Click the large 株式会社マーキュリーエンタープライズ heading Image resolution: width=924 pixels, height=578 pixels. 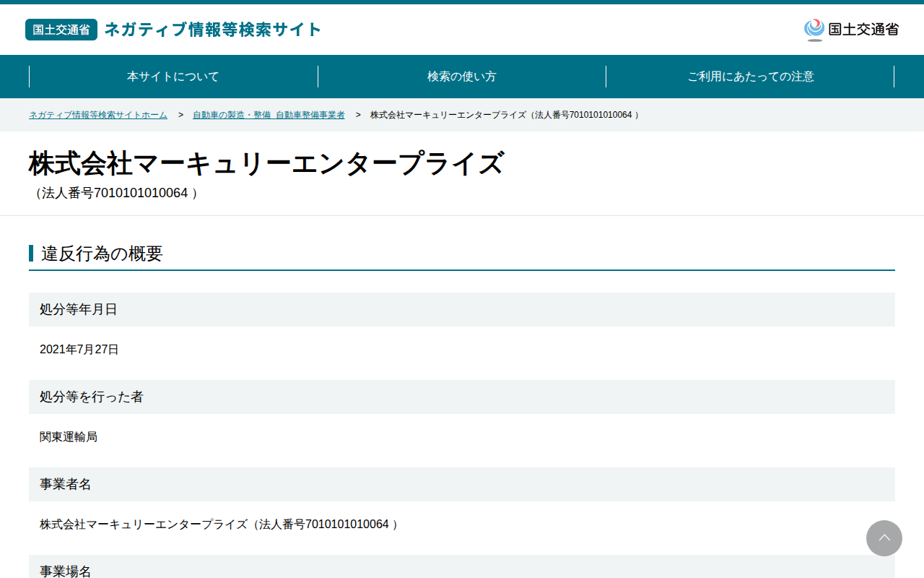tap(266, 164)
